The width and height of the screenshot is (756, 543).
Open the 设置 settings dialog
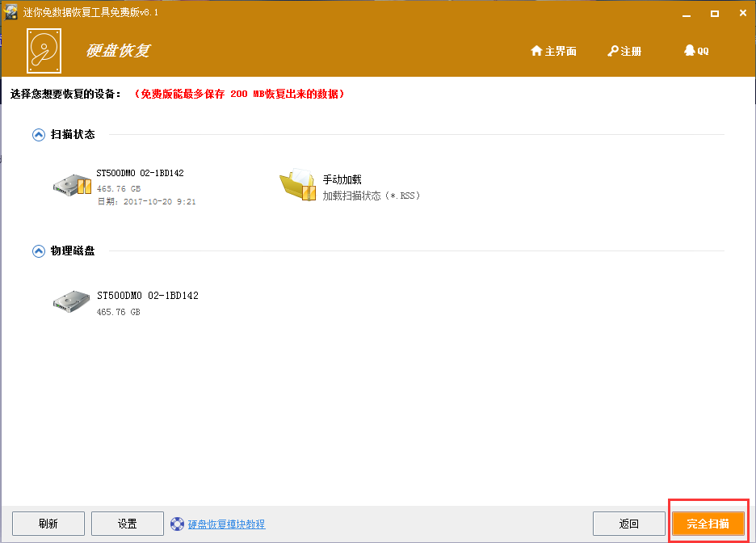[x=127, y=524]
